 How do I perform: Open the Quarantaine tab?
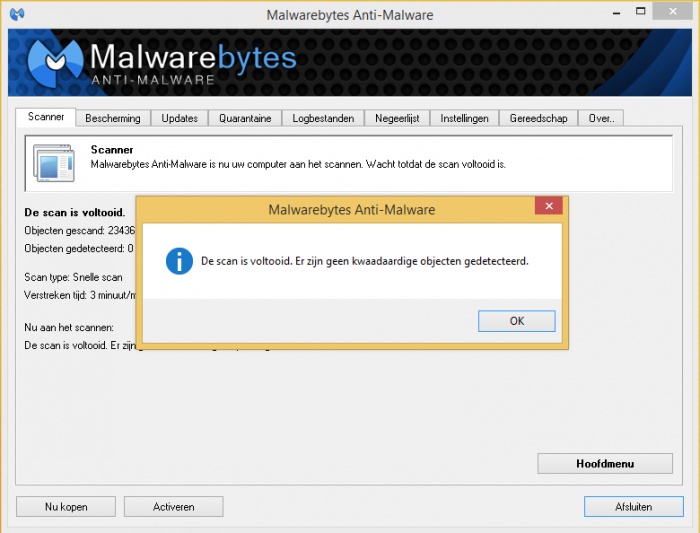click(245, 118)
